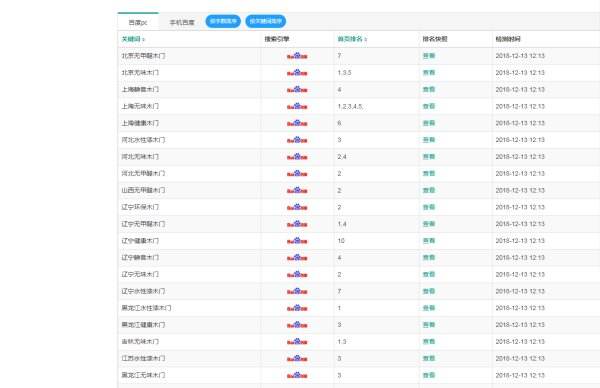Click the 排名快照 column header
The image size is (600, 388).
pyautogui.click(x=435, y=39)
